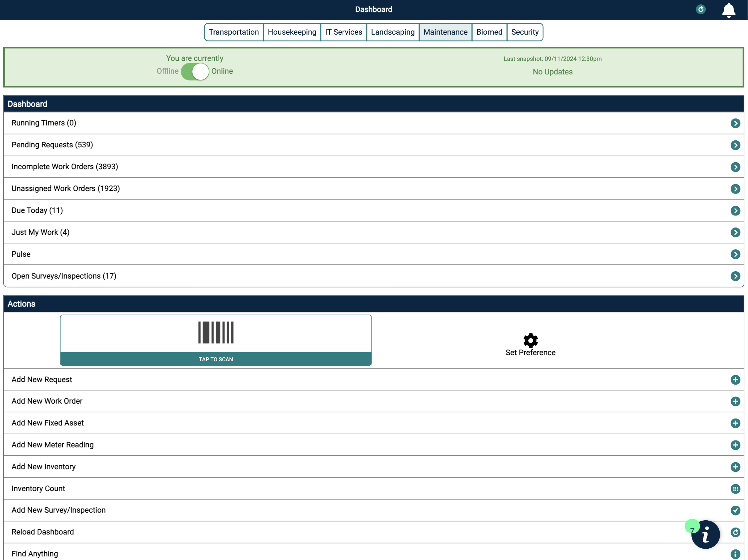Image resolution: width=748 pixels, height=560 pixels.
Task: Click reload icon for Reload Dashboard
Action: pos(735,532)
